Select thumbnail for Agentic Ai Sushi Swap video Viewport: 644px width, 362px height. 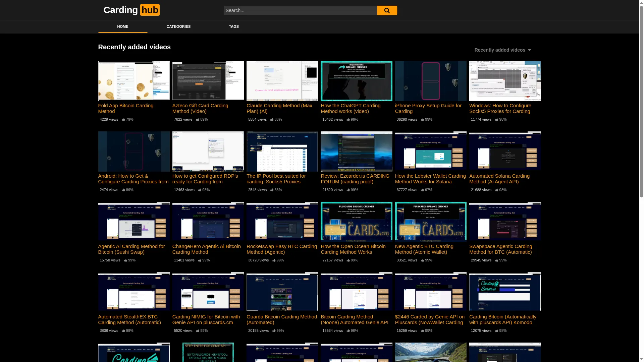point(134,222)
